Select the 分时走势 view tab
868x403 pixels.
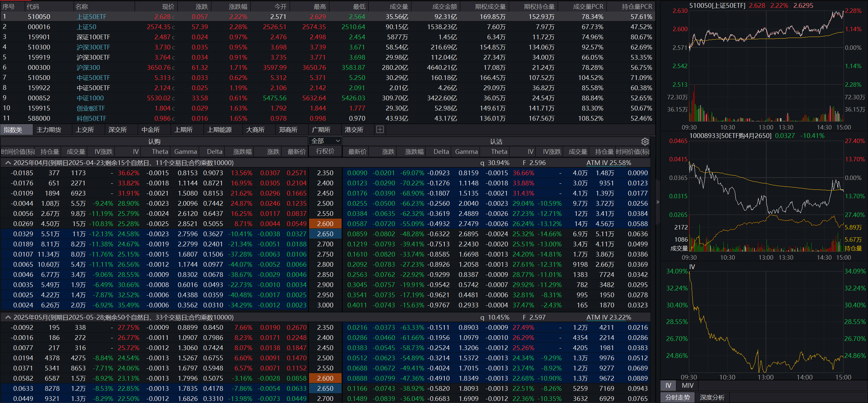coord(677,398)
